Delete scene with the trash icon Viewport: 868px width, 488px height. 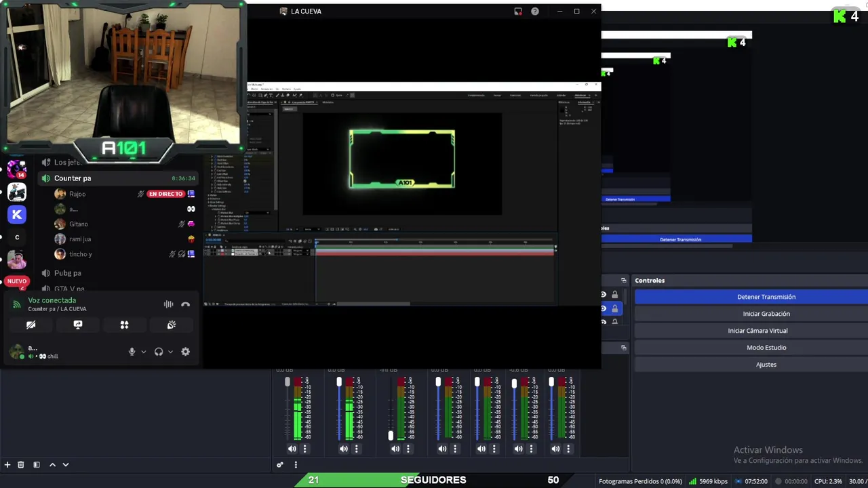[20, 465]
